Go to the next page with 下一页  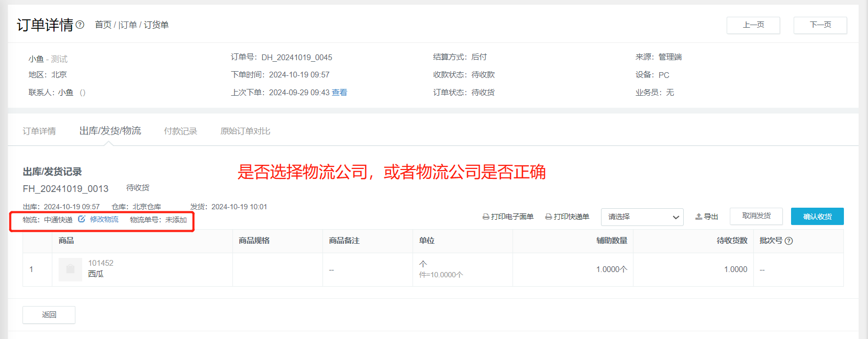(x=820, y=25)
